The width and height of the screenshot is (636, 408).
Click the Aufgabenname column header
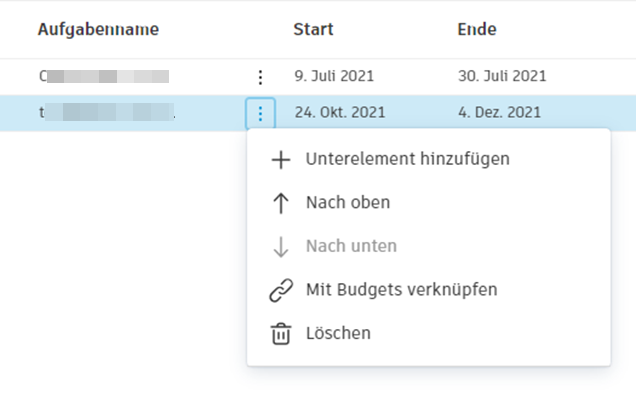click(x=98, y=30)
